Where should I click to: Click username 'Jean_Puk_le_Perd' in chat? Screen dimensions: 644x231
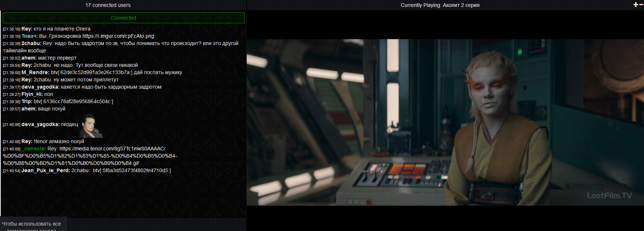point(46,170)
